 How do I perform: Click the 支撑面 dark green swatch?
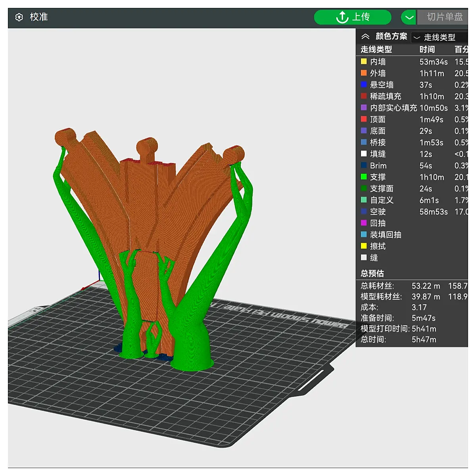[x=364, y=188]
